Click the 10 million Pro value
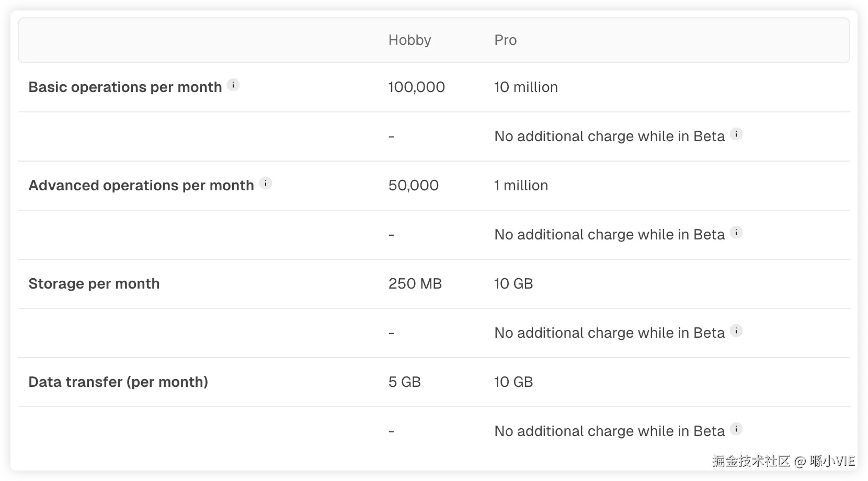This screenshot has width=868, height=481. coord(526,87)
